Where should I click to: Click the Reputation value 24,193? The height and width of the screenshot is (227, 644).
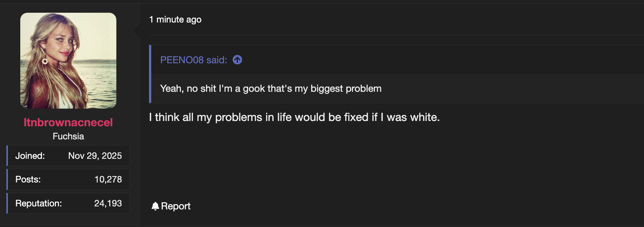108,203
